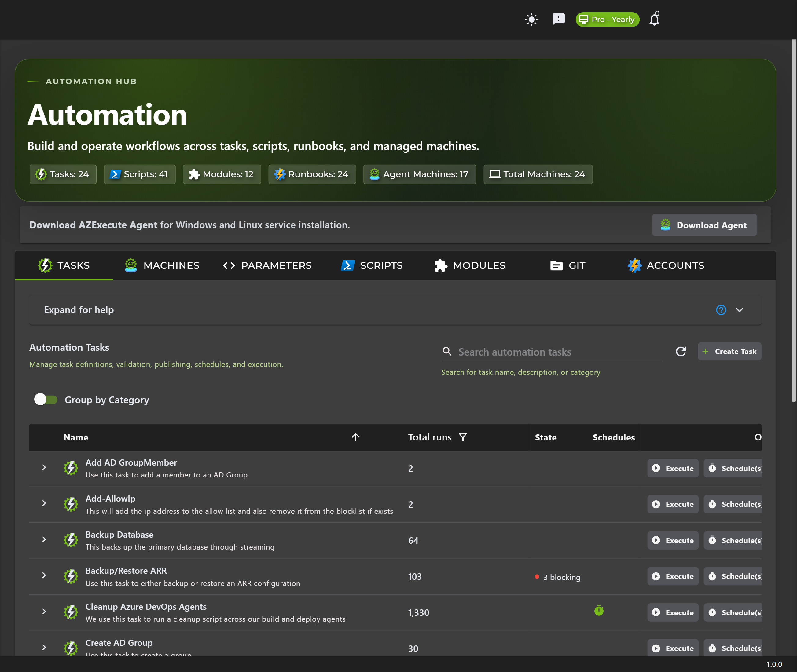Click the help question mark icon
Screen dimensions: 797x672
pos(721,310)
